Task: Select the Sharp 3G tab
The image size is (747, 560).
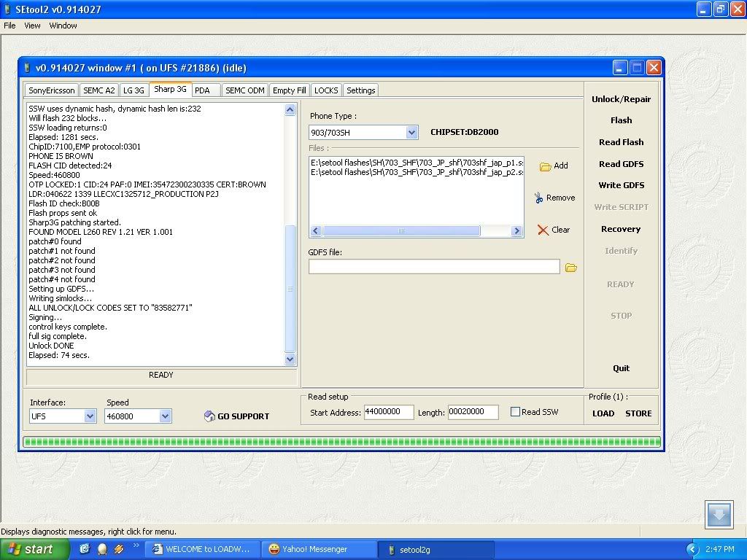Action: click(x=170, y=89)
